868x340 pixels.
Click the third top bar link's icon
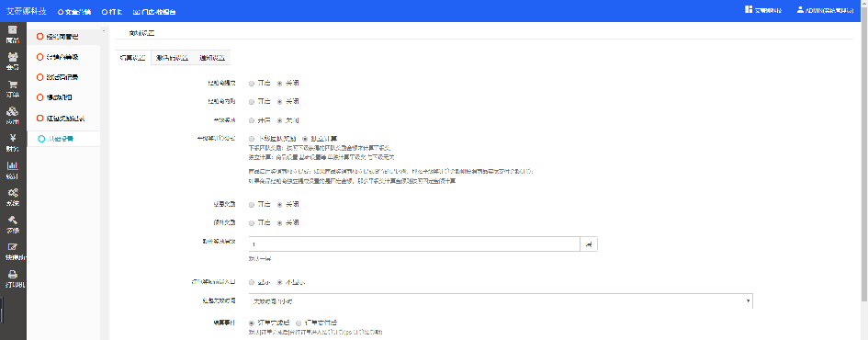[x=136, y=12]
